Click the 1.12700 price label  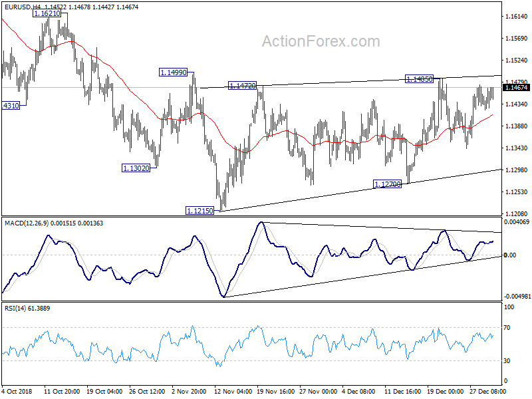[387, 184]
